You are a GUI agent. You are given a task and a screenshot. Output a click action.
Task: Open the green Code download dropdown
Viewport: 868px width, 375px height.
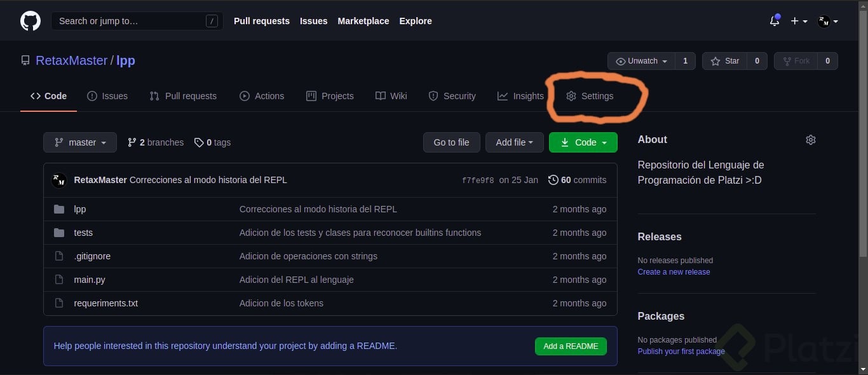click(x=583, y=142)
